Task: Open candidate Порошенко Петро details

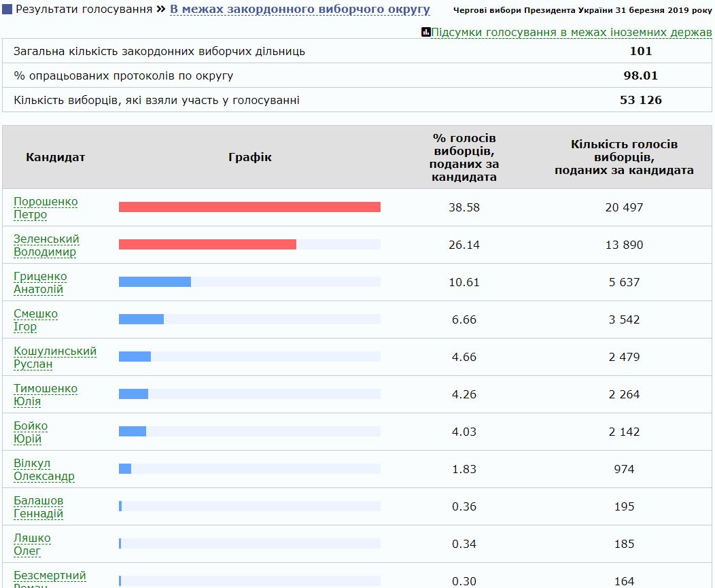Action: 46,208
